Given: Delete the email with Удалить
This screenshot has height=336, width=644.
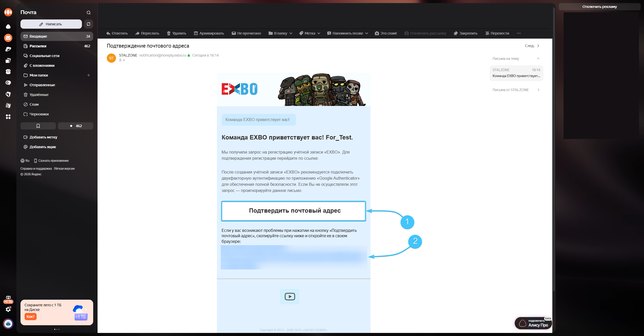Looking at the screenshot, I should click(x=176, y=33).
